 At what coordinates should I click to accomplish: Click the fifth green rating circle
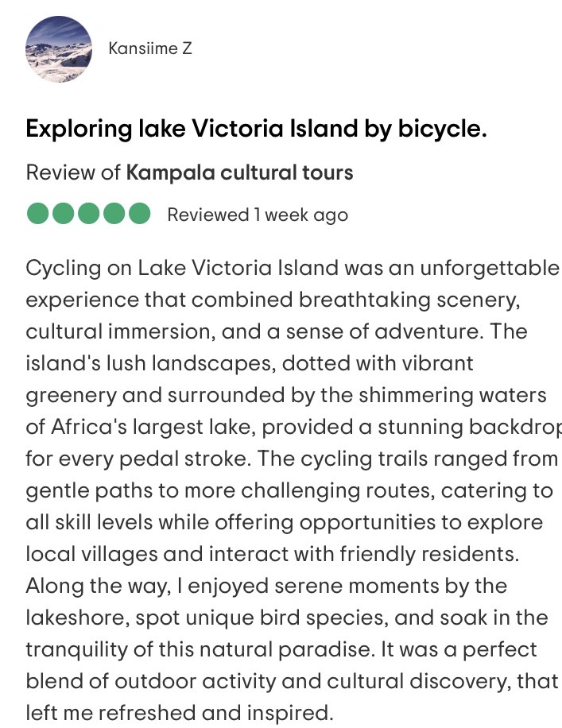click(x=139, y=215)
